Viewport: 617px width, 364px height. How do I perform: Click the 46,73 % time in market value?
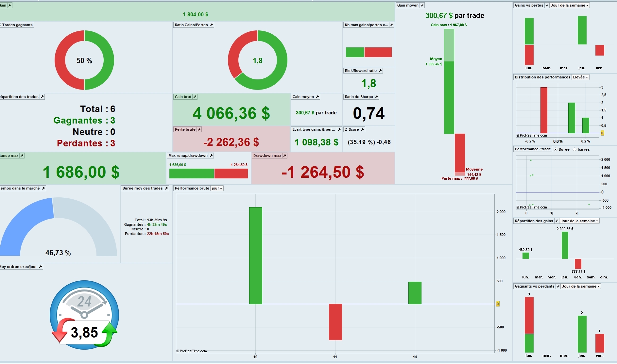pyautogui.click(x=58, y=253)
